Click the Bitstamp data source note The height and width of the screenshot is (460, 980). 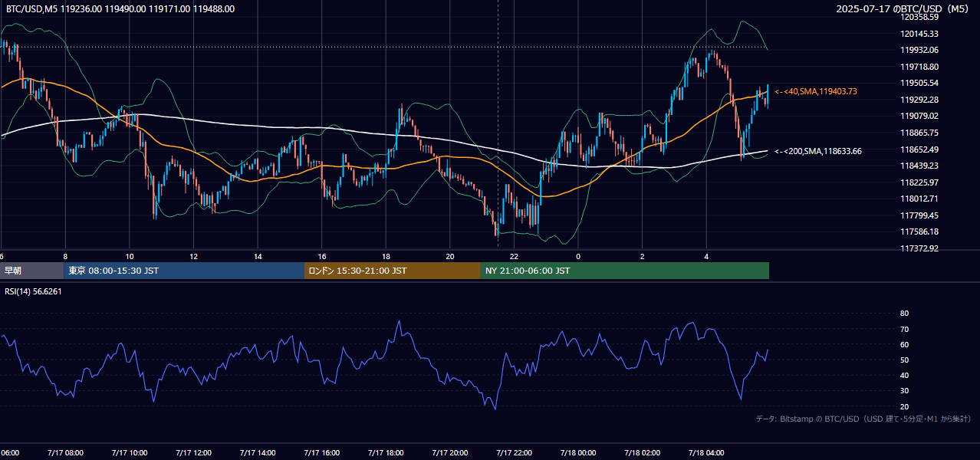(863, 419)
